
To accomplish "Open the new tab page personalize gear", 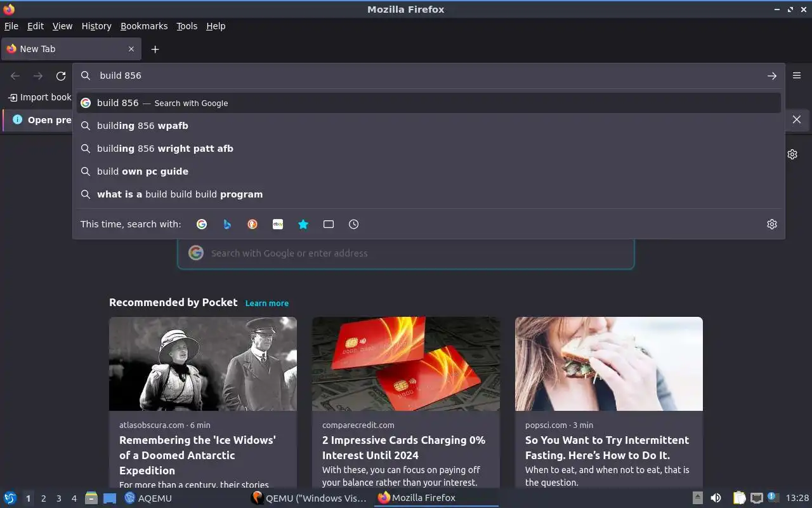I will [x=792, y=154].
